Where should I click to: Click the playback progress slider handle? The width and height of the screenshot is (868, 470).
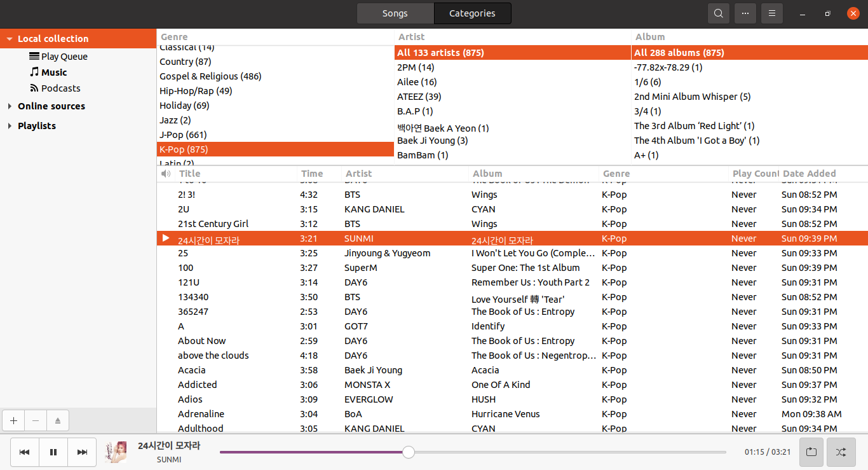409,452
